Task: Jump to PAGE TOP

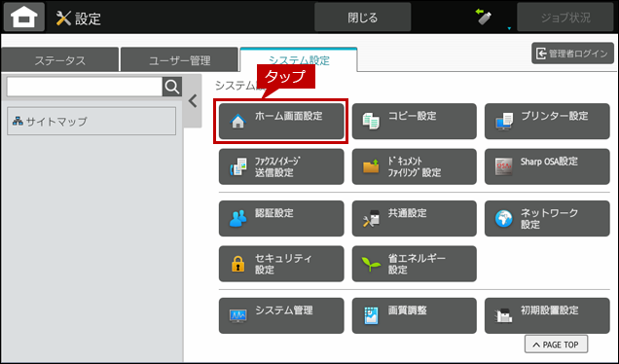Action: tap(556, 345)
